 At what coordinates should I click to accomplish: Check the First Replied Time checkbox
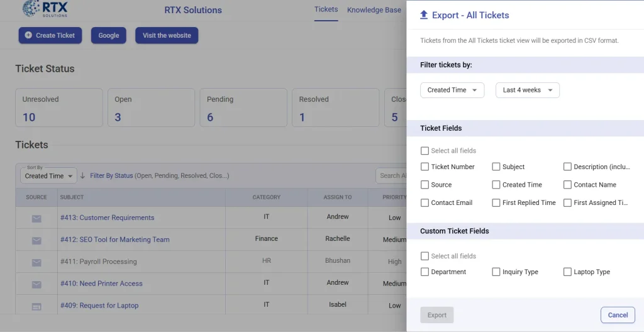coord(496,202)
